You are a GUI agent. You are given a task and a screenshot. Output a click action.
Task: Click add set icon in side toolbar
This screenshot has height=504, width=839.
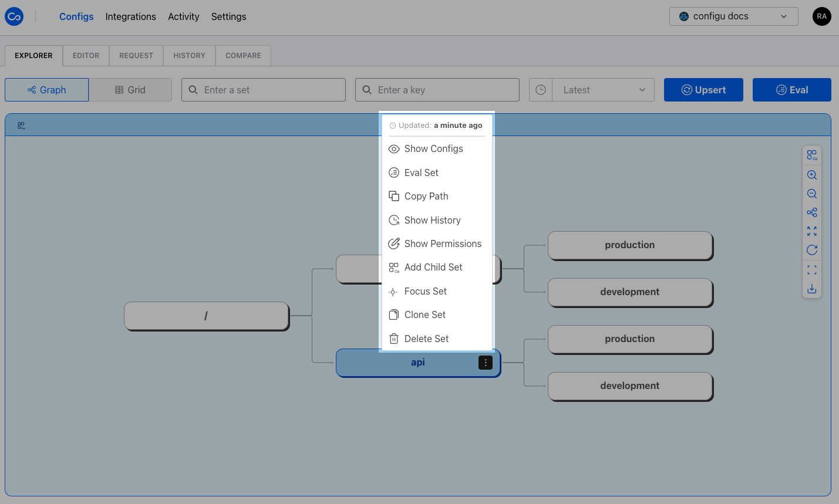pos(812,155)
